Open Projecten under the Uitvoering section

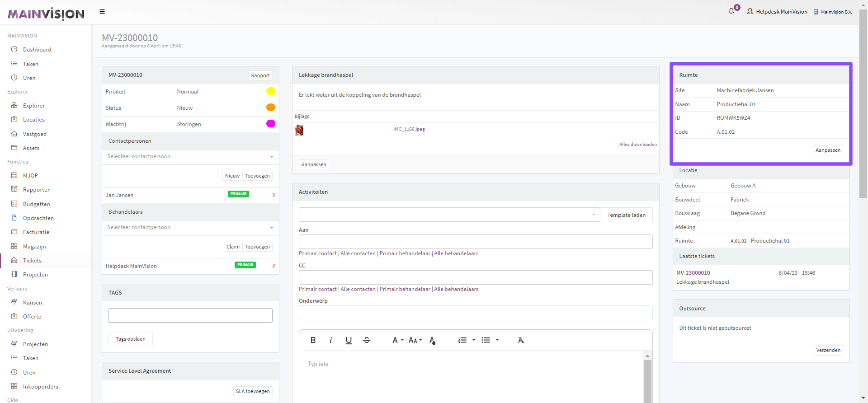pyautogui.click(x=35, y=344)
